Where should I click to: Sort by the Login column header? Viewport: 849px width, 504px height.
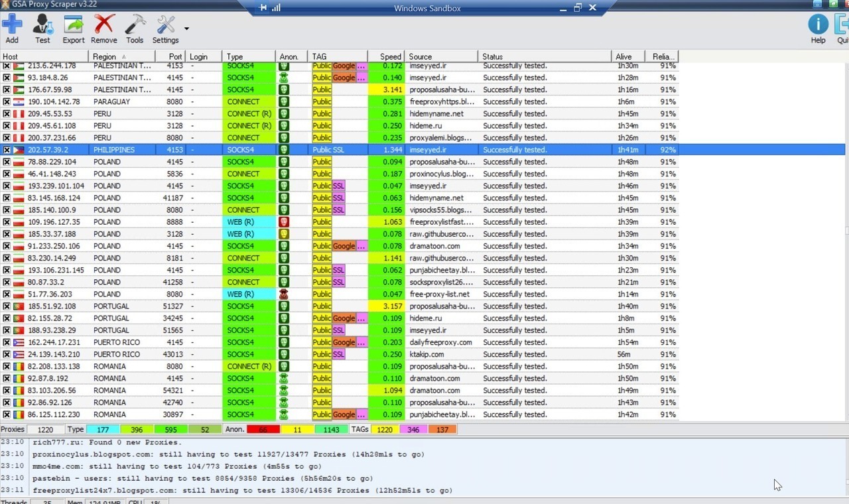[204, 56]
